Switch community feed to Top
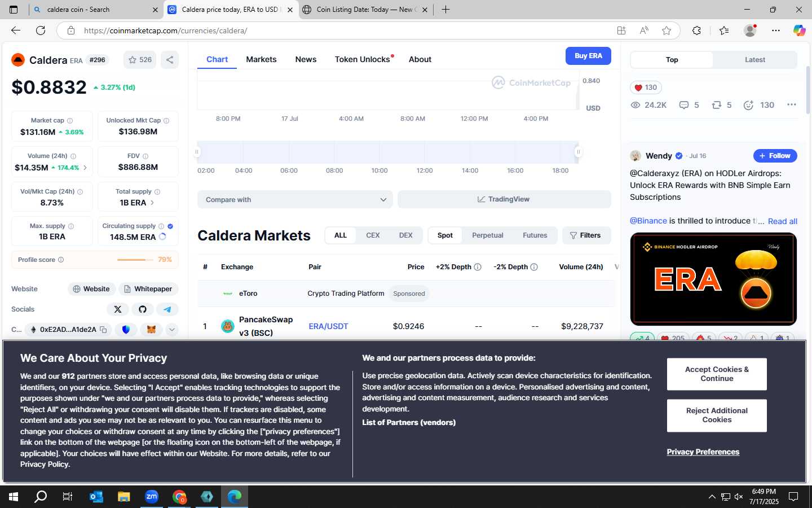This screenshot has height=508, width=812. [672, 60]
